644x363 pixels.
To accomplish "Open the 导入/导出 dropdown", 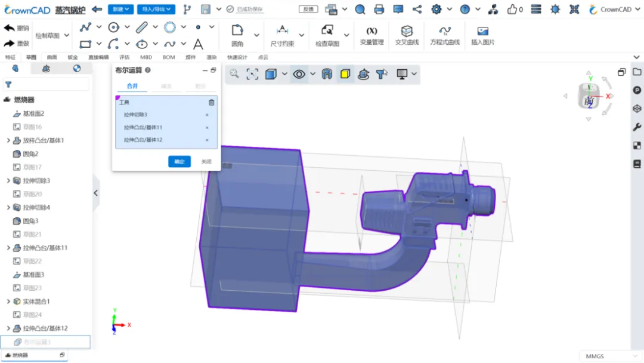I will 156,9.
